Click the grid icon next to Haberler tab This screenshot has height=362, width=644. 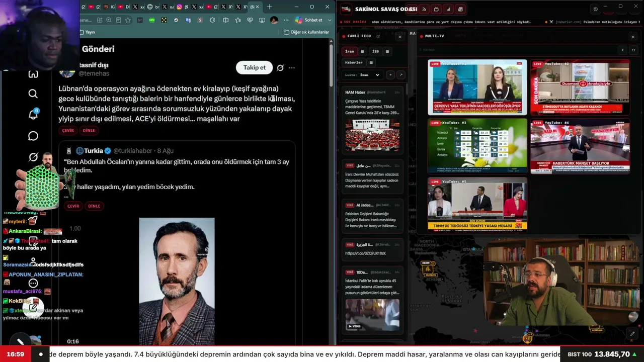371,62
